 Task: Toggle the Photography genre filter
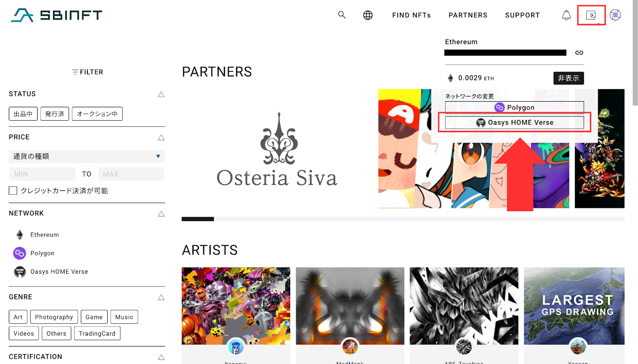pyautogui.click(x=54, y=317)
